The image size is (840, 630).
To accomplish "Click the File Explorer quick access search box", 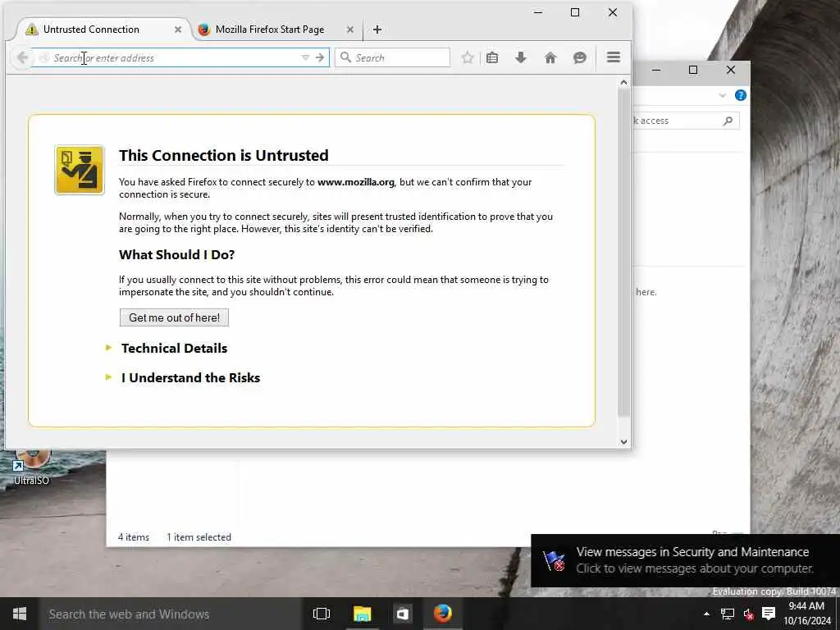I will coord(686,121).
